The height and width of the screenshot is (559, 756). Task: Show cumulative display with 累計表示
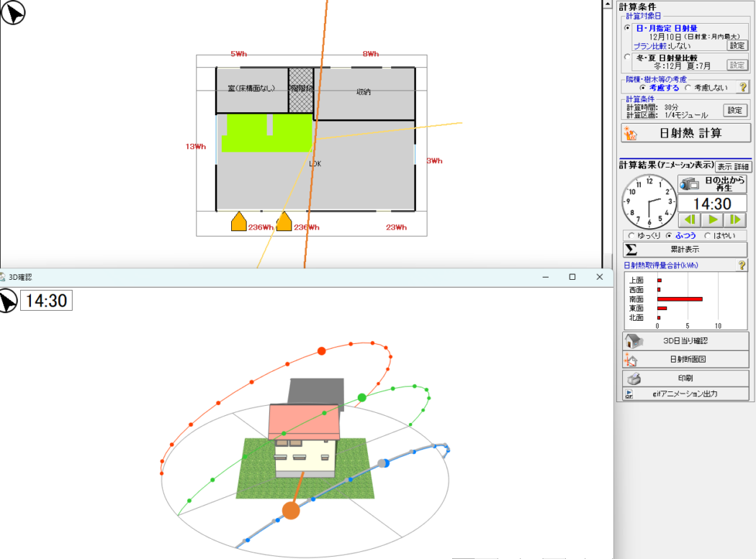(685, 250)
